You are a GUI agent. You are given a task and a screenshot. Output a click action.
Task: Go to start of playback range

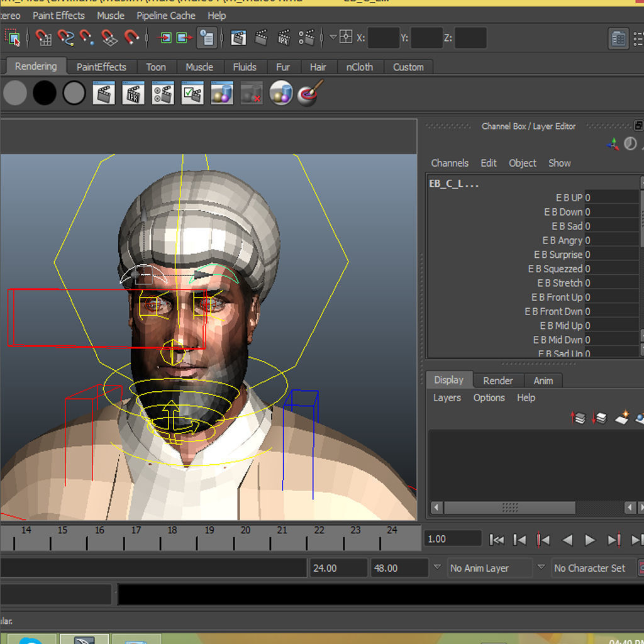click(x=496, y=540)
